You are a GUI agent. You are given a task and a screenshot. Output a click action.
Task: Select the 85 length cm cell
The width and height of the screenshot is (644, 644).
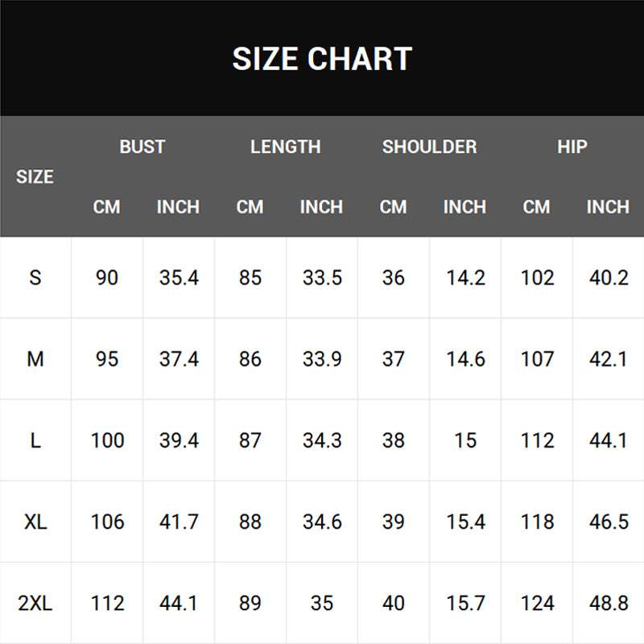[x=250, y=277]
